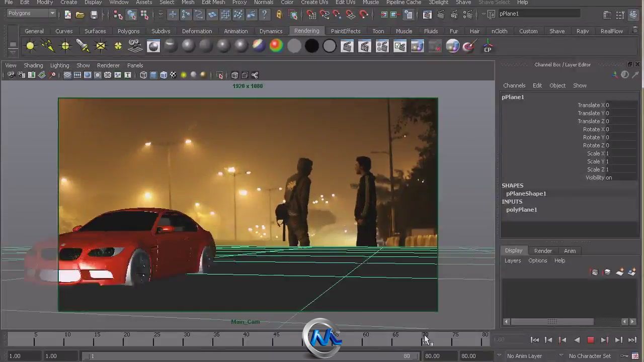Open the Render tab in Layer Editor
Screen dimensions: 644x362
(543, 251)
